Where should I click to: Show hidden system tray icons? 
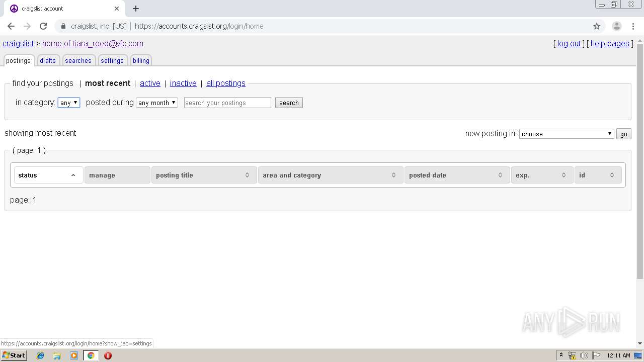tap(561, 355)
